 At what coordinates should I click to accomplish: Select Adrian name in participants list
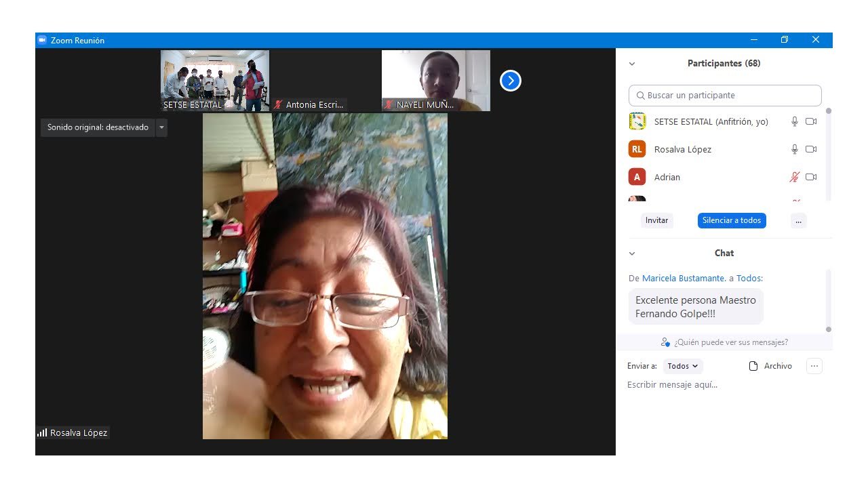[x=667, y=177]
